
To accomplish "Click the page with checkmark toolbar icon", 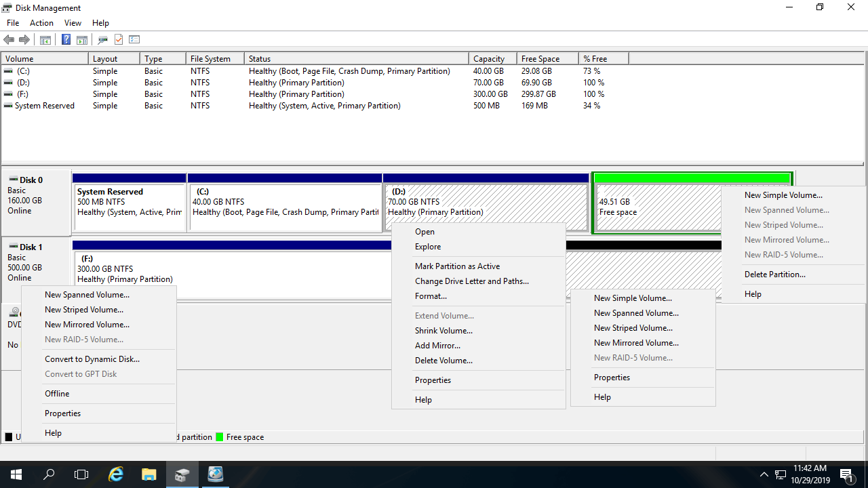I will tap(119, 40).
